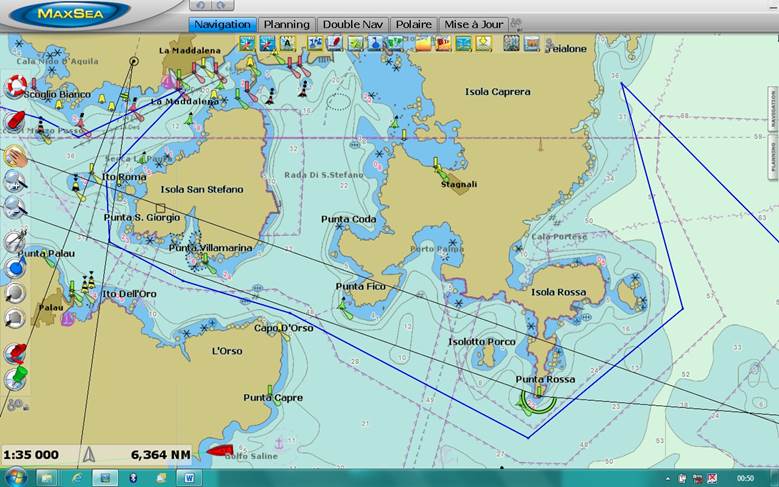
Task: Click the undo arrow button
Action: 199,6
